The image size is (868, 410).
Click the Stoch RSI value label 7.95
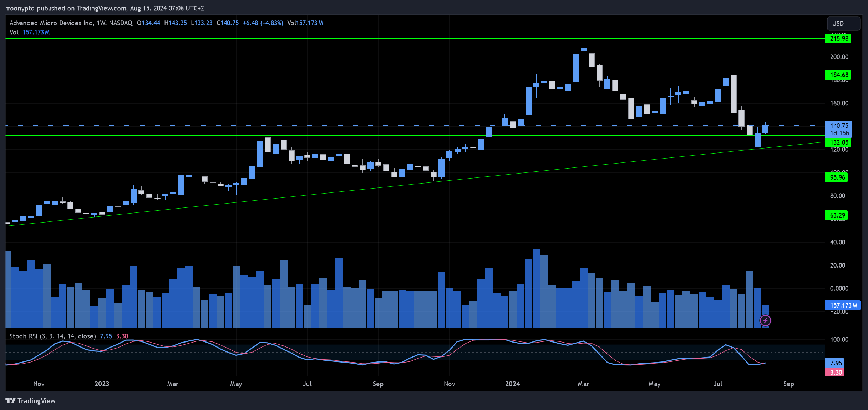[x=835, y=363]
